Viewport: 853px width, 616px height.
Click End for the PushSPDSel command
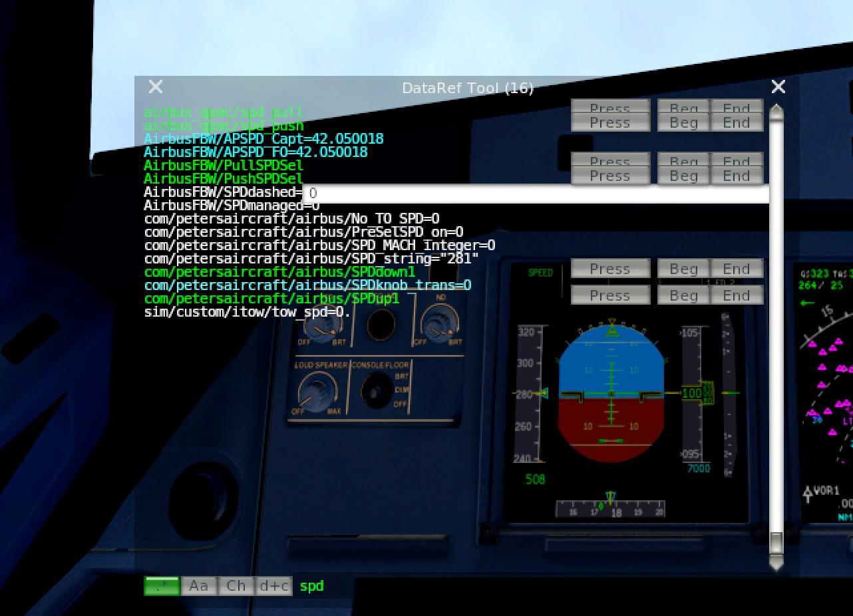[x=737, y=176]
